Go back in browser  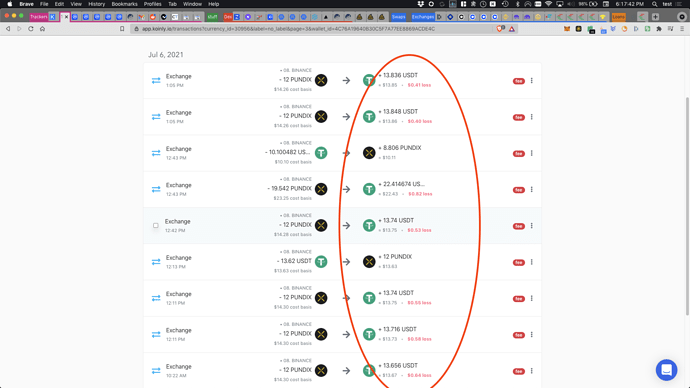pos(8,29)
